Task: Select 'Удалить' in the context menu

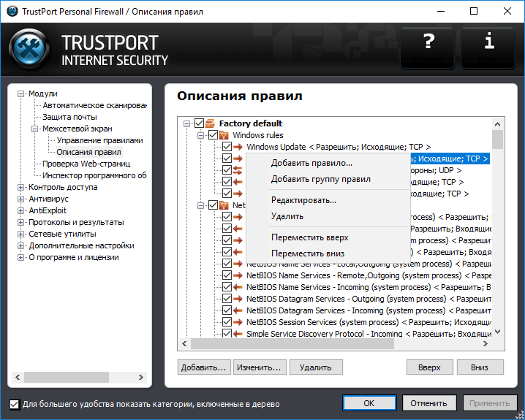Action: point(328,216)
